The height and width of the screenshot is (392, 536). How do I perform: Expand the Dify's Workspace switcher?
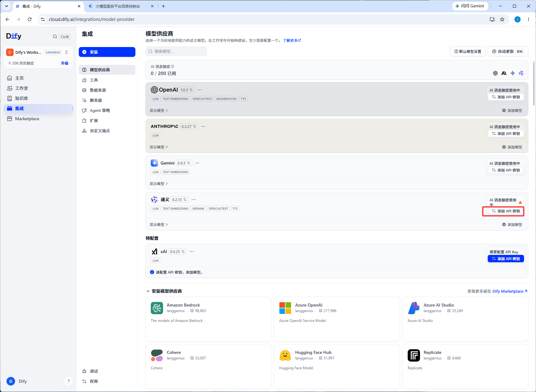[38, 52]
